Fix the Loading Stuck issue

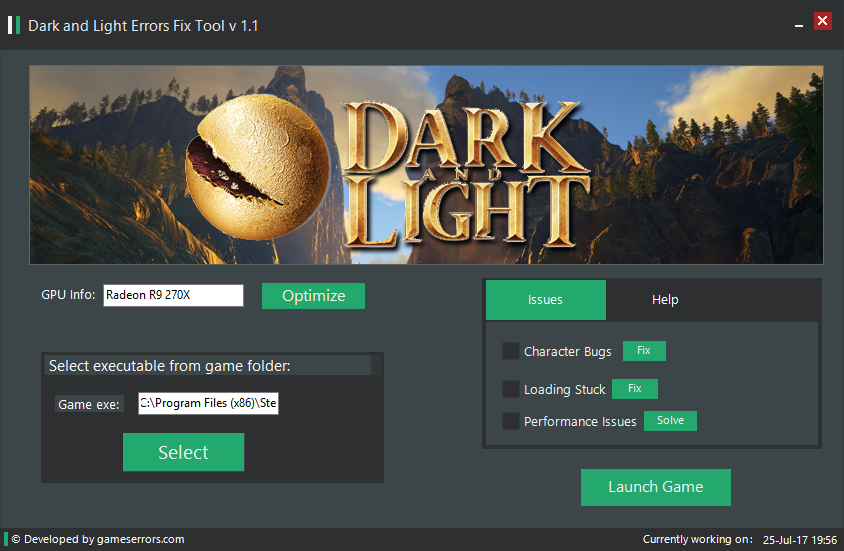click(635, 388)
